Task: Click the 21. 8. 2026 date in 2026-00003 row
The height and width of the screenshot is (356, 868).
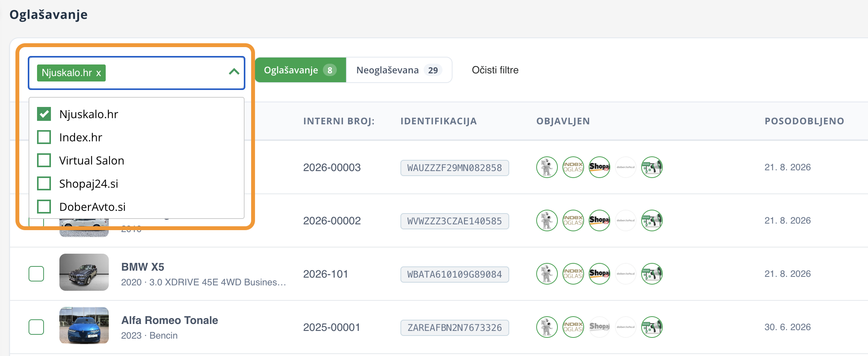Action: [788, 167]
